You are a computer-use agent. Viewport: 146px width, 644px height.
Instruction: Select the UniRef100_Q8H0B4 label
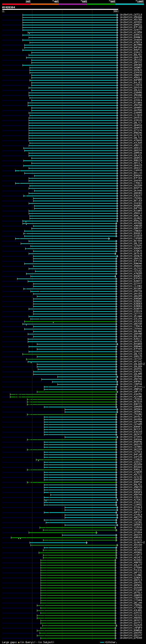(131, 65)
